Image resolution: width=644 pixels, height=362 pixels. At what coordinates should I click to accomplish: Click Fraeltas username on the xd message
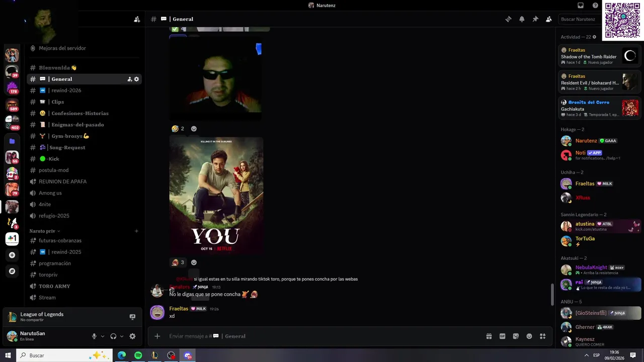(x=179, y=309)
